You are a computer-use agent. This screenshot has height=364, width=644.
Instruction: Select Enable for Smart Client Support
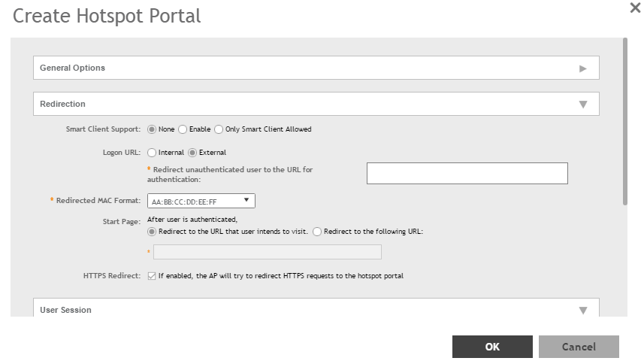coord(183,129)
